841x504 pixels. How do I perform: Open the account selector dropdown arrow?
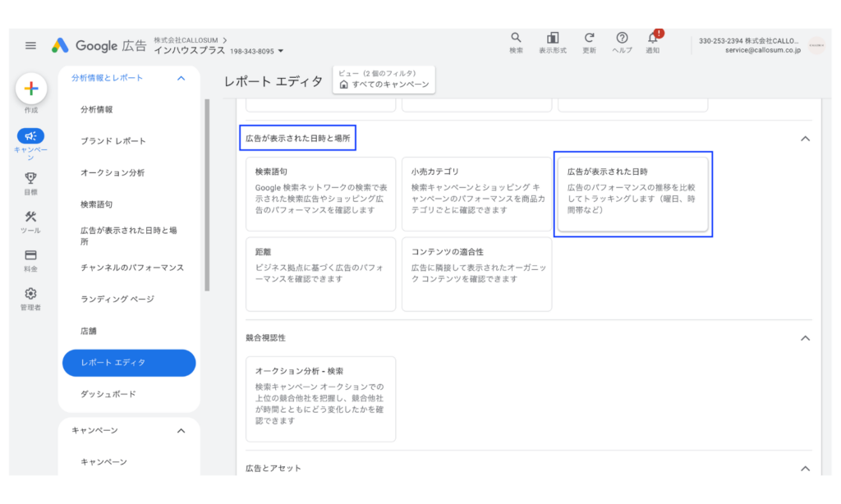279,49
